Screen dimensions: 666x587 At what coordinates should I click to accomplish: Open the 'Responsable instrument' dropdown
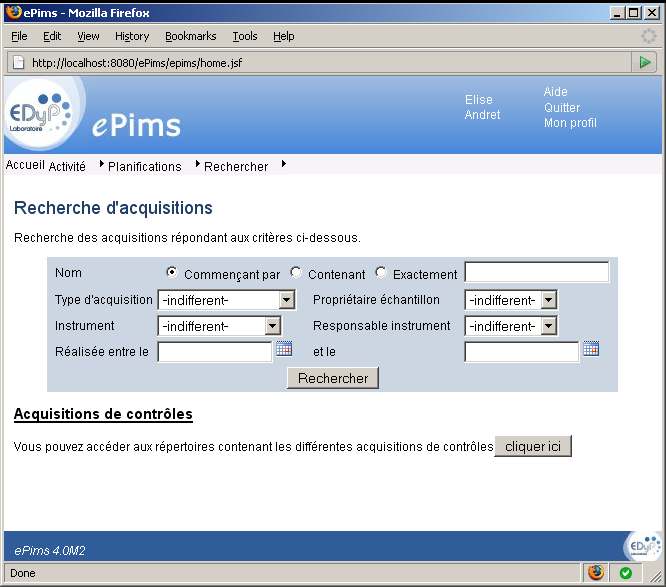(548, 326)
